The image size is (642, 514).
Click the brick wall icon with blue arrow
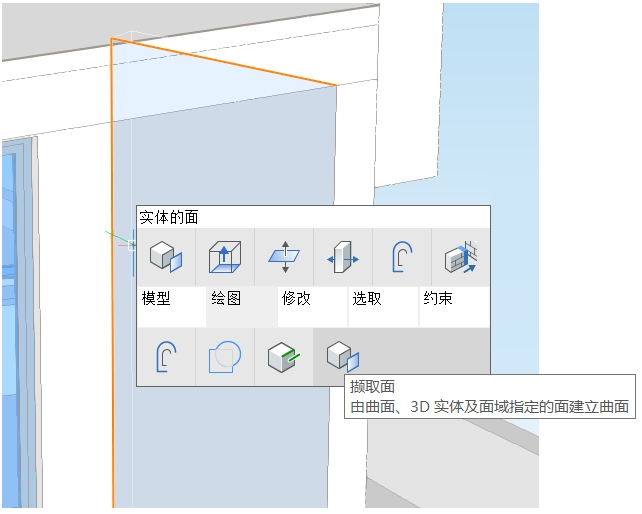point(461,257)
